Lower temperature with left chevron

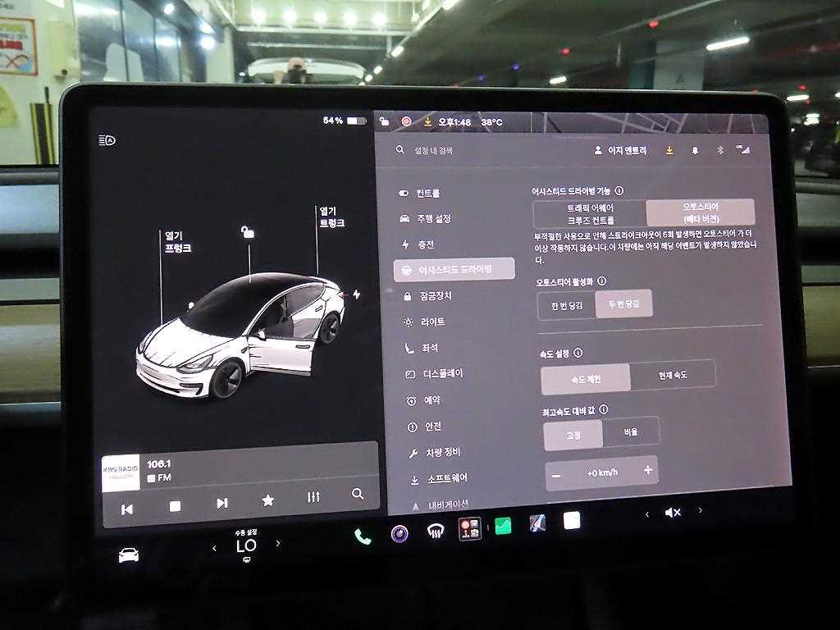pyautogui.click(x=214, y=548)
